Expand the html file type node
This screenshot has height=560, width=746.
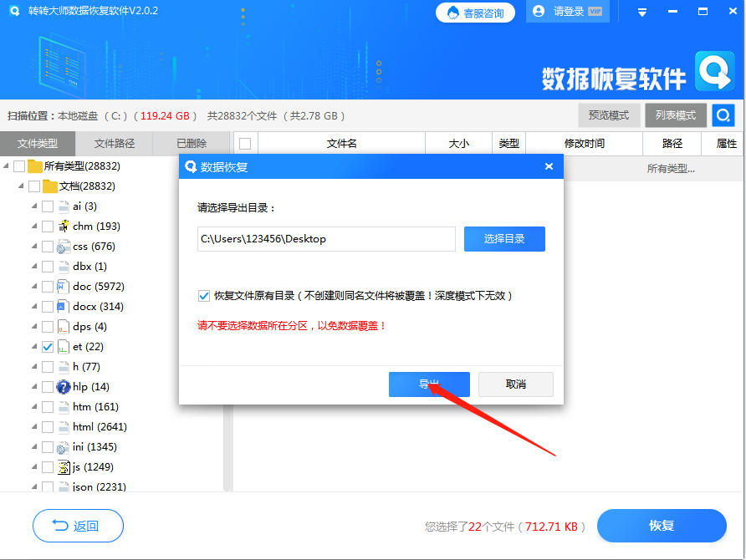(33, 426)
